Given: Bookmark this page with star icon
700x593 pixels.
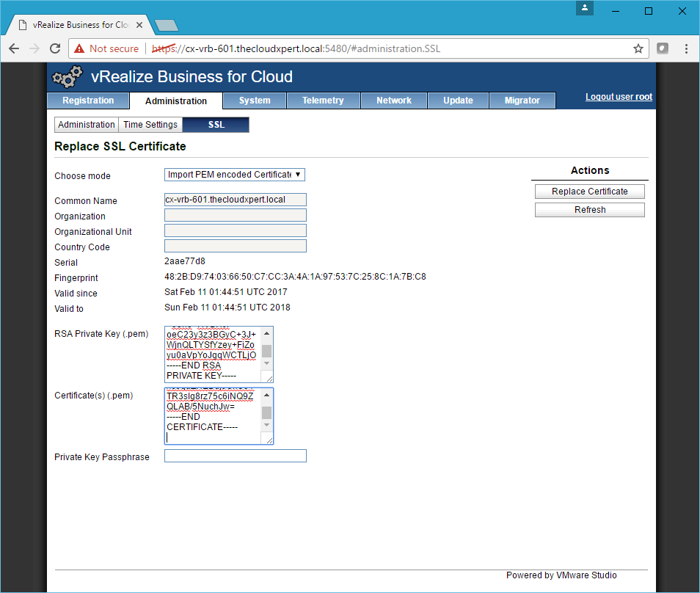Looking at the screenshot, I should pos(638,48).
